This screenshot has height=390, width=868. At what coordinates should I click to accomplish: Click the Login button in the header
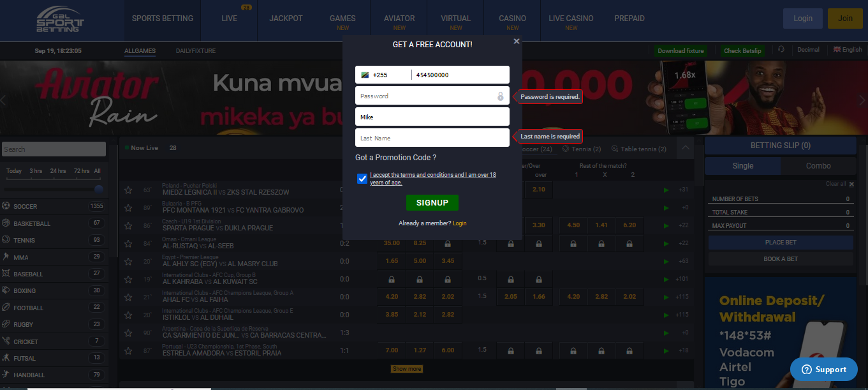tap(803, 19)
